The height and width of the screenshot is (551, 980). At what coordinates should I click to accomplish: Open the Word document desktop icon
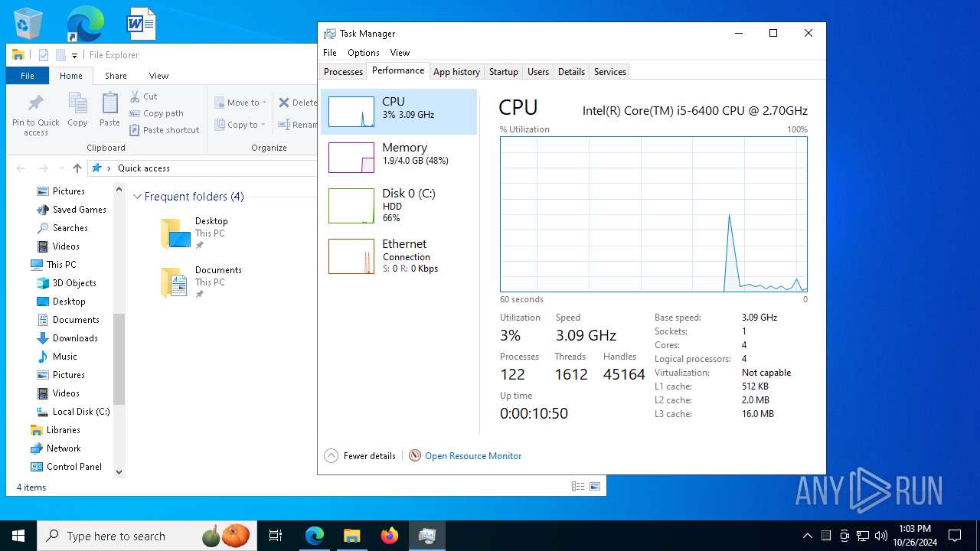click(x=141, y=24)
